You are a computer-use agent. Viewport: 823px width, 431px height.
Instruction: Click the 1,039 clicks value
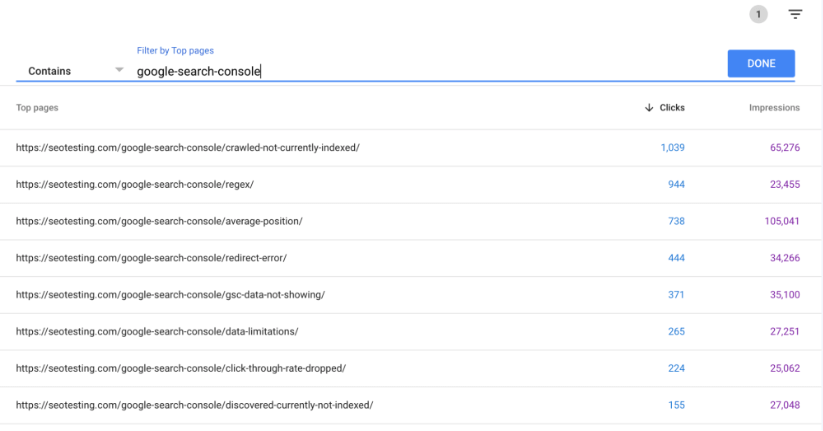coord(672,148)
